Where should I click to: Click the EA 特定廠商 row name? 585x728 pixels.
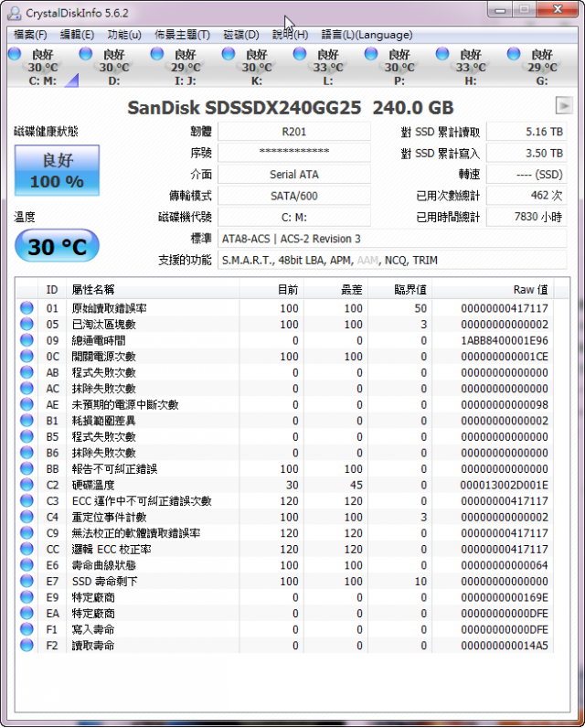(93, 614)
